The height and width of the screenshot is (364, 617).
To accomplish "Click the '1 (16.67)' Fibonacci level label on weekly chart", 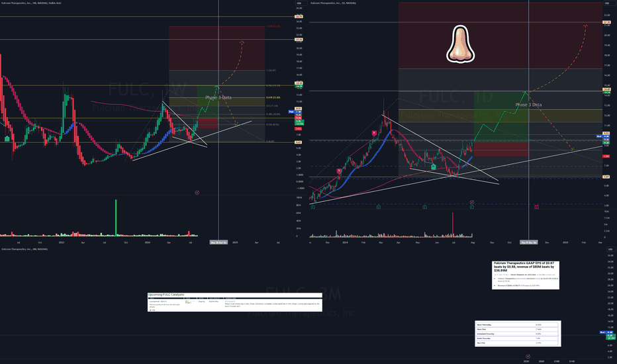I will coord(271,70).
